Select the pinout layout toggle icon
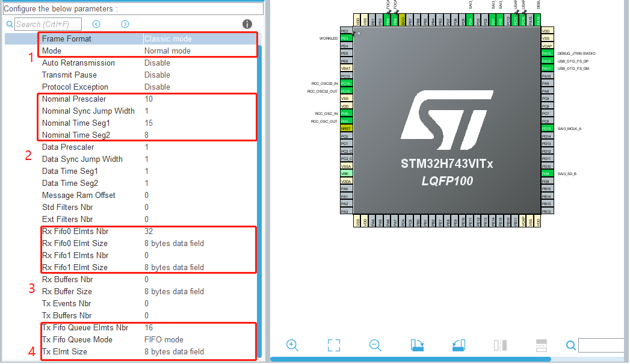Image resolution: width=630 pixels, height=364 pixels. click(x=500, y=345)
